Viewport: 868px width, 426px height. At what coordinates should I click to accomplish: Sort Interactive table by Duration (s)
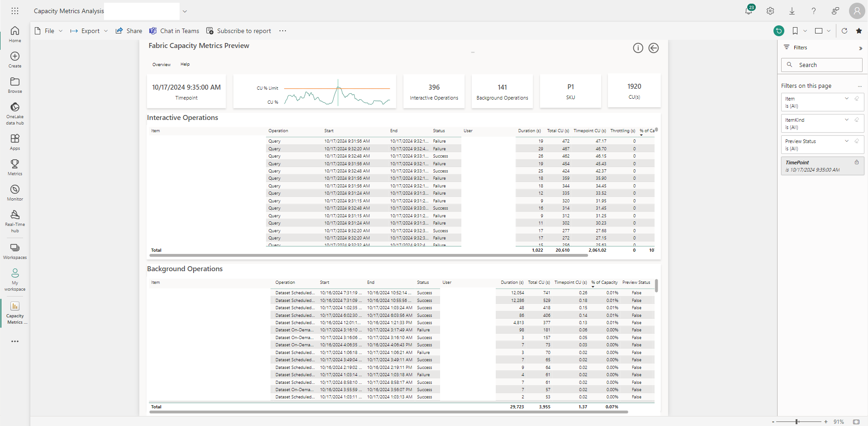pyautogui.click(x=529, y=131)
